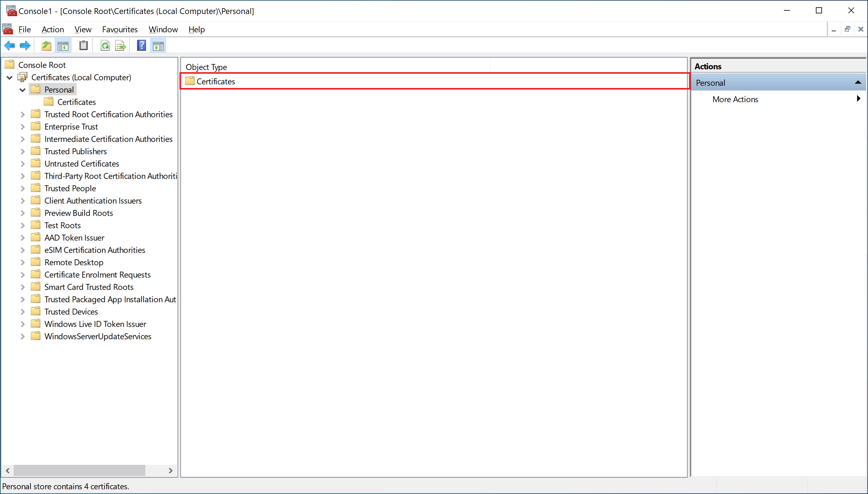The image size is (868, 494).
Task: Collapse the Personal tree node chevron
Action: tap(23, 90)
